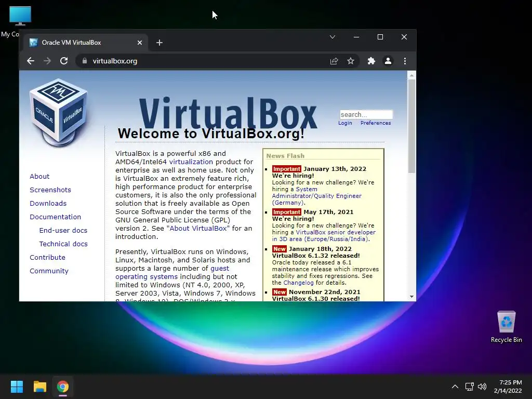
Task: Share this page via share icon
Action: coord(334,61)
